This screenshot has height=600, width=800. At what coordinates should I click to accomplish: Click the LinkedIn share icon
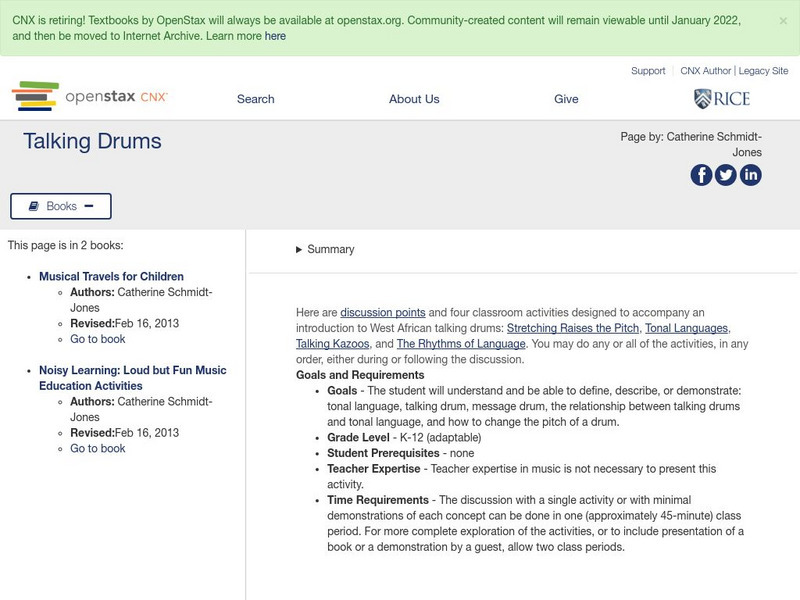tap(751, 176)
